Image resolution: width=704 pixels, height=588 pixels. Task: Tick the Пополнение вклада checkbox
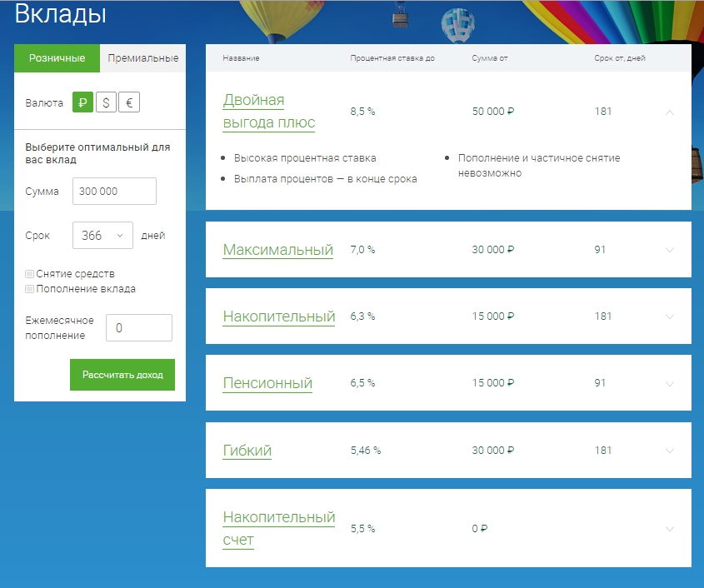click(30, 289)
